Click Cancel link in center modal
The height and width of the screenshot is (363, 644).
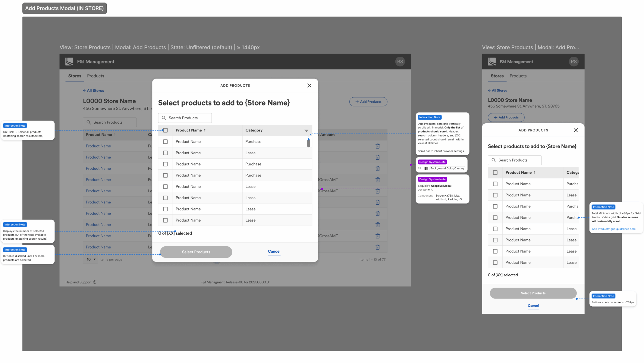[274, 251]
